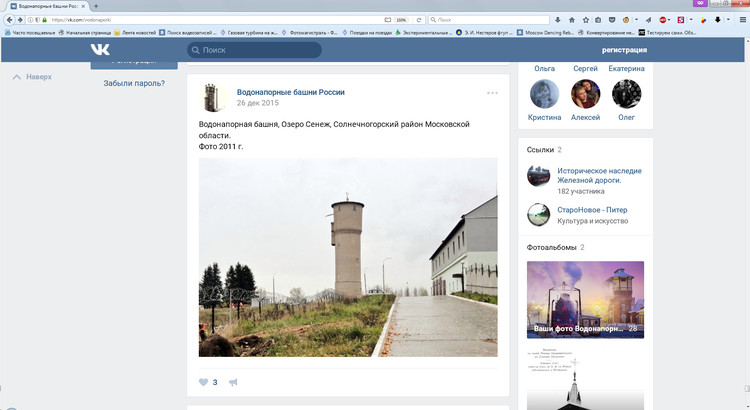Close the Водонапорные башни browser tab
Screen dimensions: 750x410
pos(83,6)
